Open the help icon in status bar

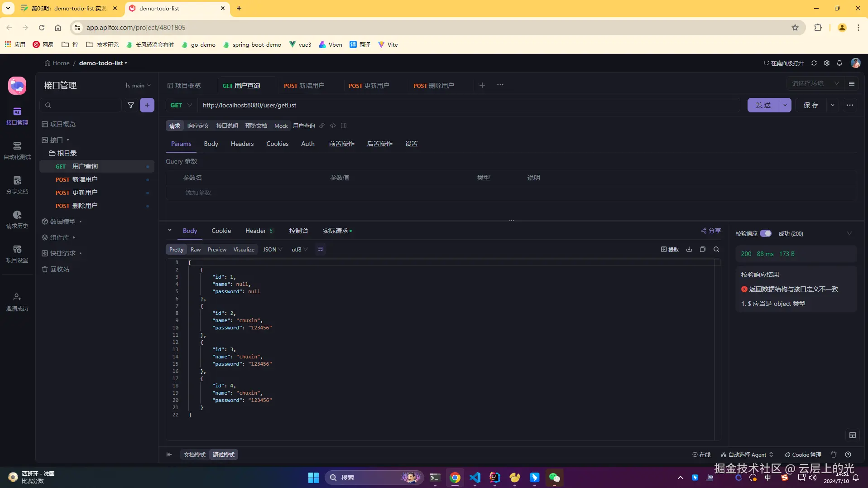coord(848,454)
